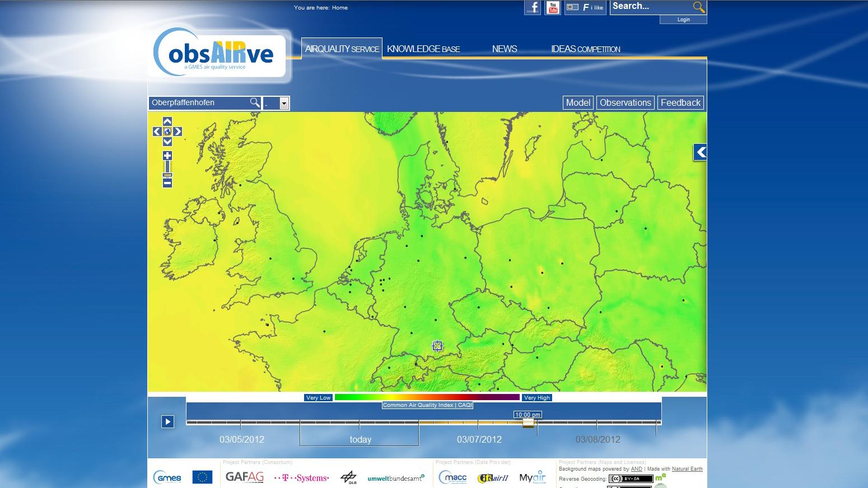The height and width of the screenshot is (488, 868).
Task: Pan the map down
Action: (167, 142)
